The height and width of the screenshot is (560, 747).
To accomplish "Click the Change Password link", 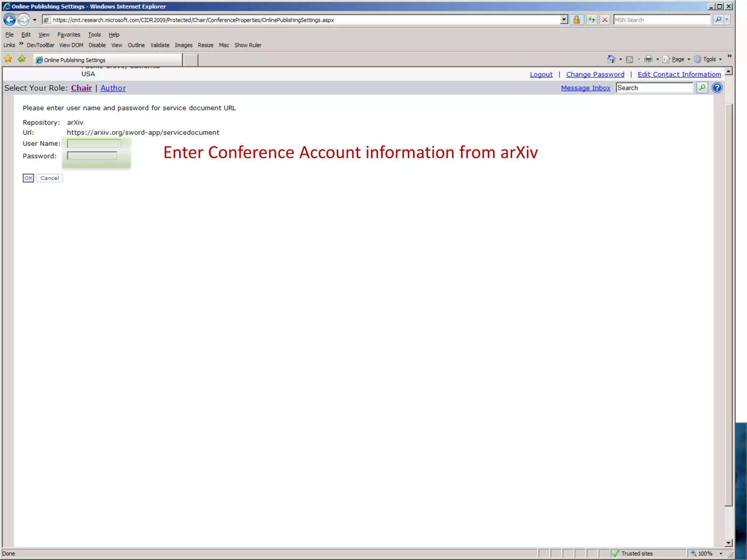I will point(595,74).
